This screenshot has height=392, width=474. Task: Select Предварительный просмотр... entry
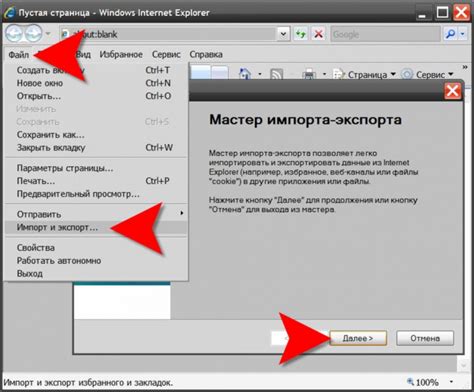(96, 194)
